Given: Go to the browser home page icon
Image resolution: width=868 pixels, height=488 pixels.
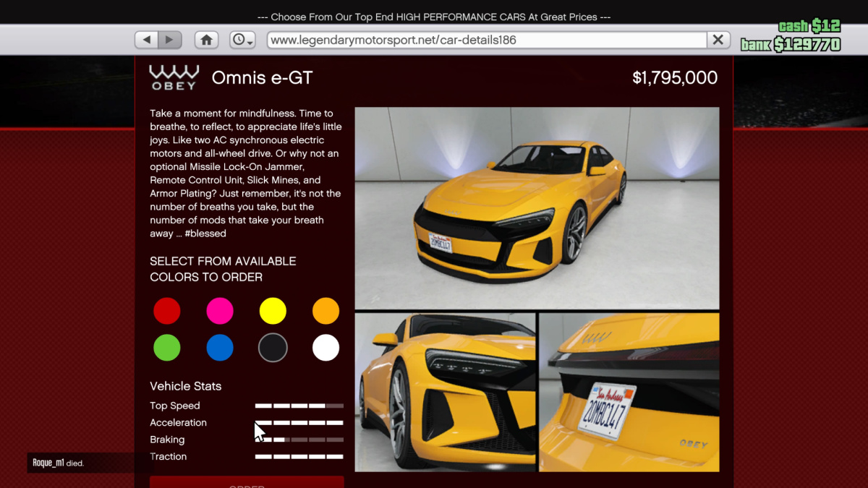Looking at the screenshot, I should pos(206,40).
